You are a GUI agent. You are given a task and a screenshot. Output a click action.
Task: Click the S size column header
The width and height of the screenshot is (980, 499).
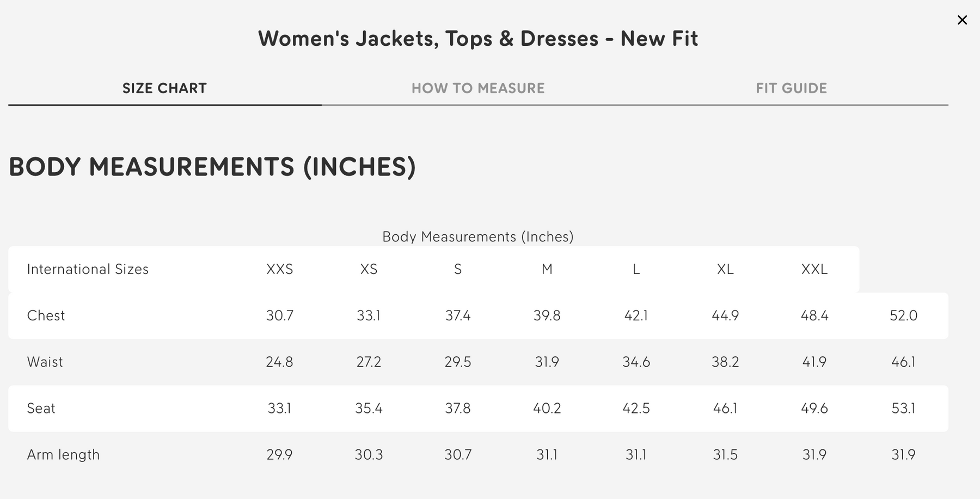[x=458, y=269]
